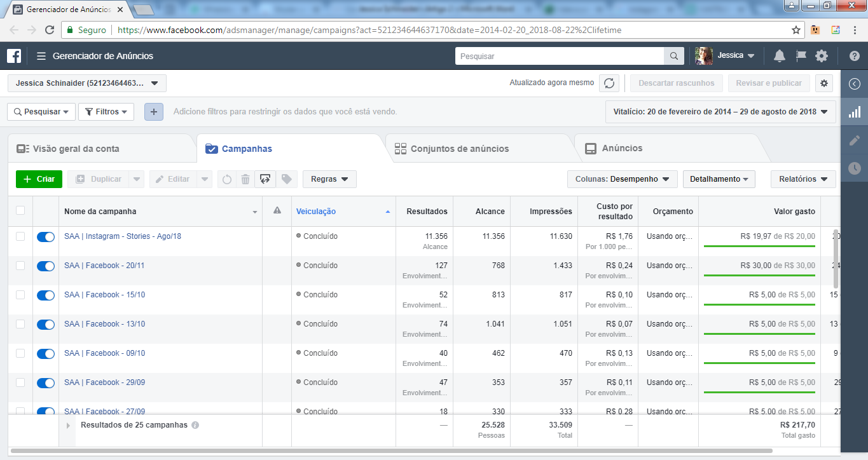This screenshot has height=460, width=868.
Task: Collapse the right side panel arrow
Action: pos(855,83)
